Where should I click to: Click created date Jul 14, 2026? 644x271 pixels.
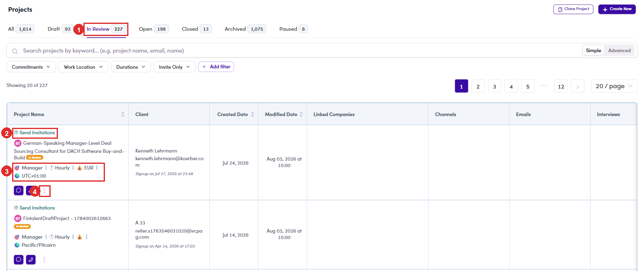(235, 235)
